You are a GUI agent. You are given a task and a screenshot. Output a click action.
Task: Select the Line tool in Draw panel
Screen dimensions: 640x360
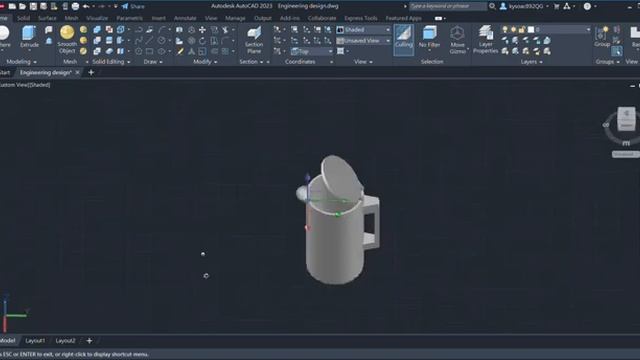tap(149, 40)
